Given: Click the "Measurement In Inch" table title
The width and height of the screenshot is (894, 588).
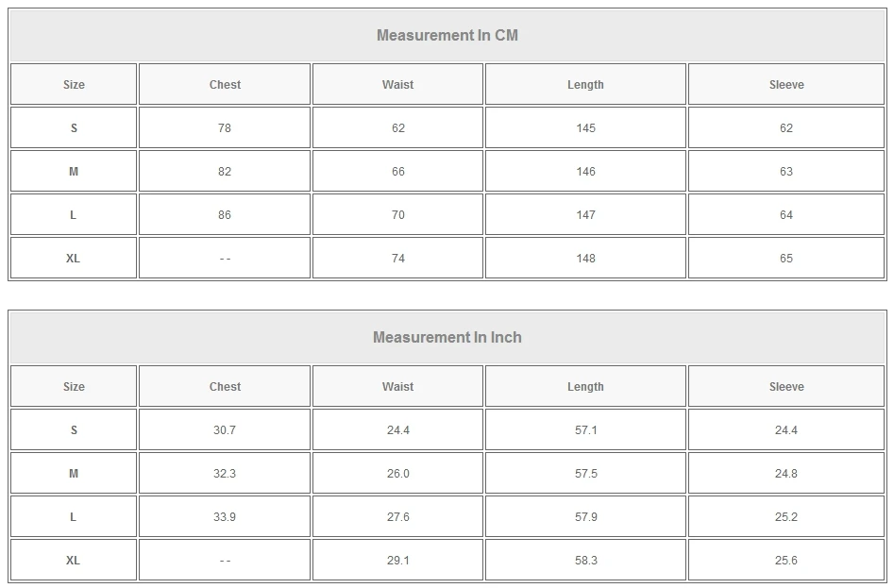Looking at the screenshot, I should coord(447,338).
